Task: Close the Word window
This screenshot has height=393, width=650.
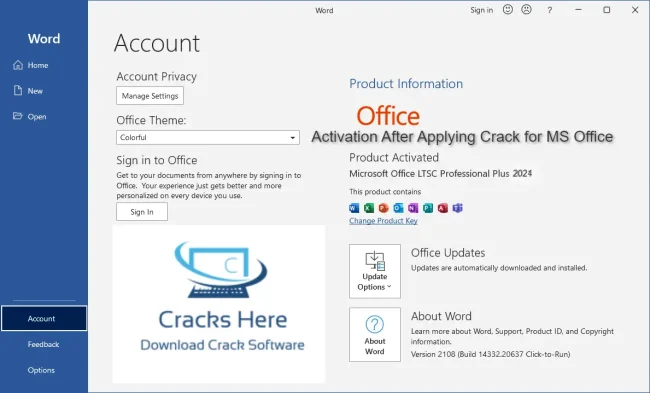Action: click(635, 10)
